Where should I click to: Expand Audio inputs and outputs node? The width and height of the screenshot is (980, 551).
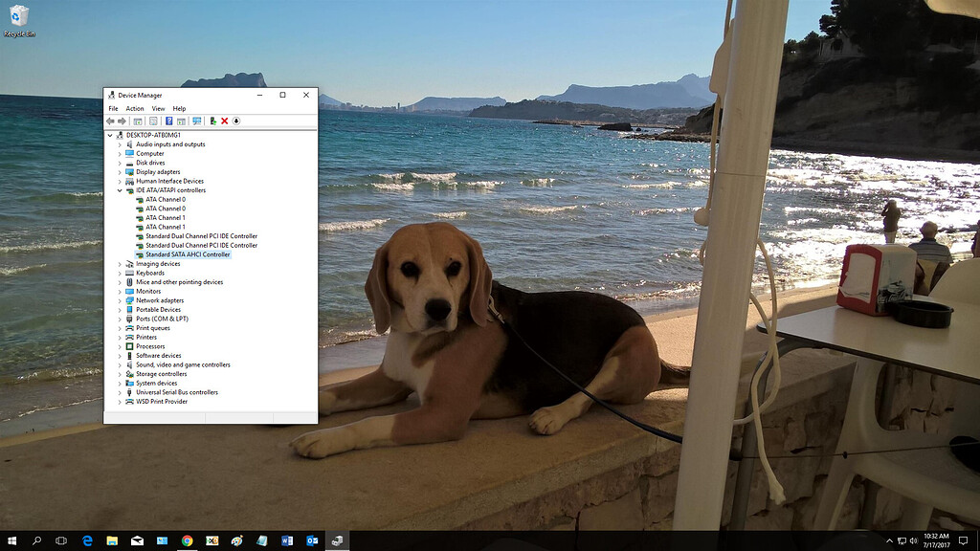point(120,144)
